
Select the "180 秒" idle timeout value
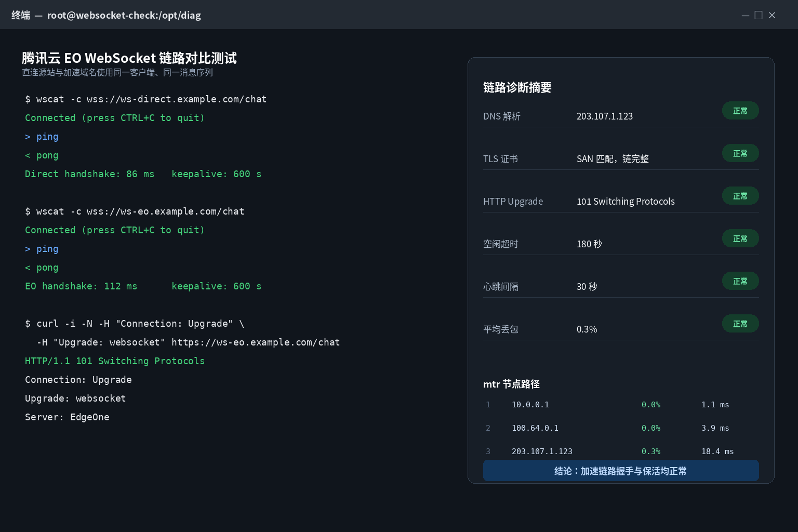click(589, 244)
